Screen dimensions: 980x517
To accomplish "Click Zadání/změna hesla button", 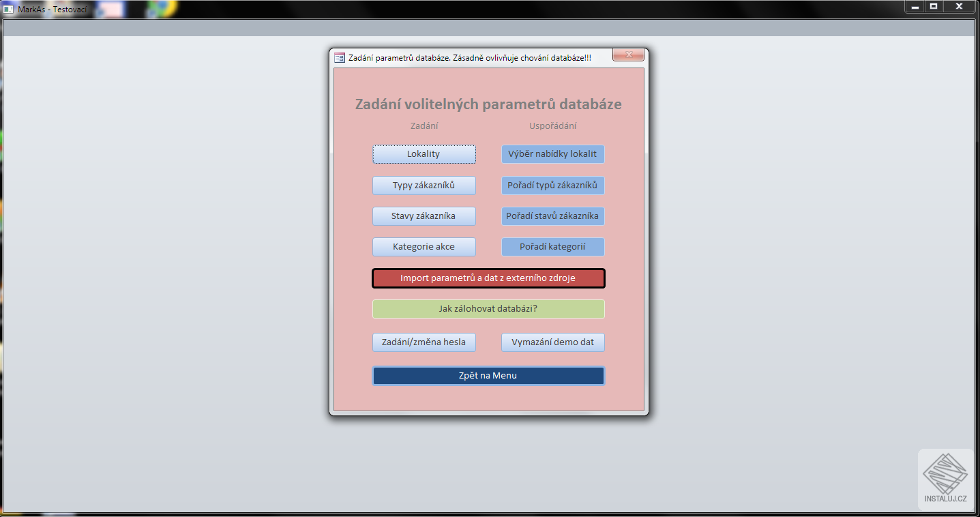I will [x=424, y=342].
